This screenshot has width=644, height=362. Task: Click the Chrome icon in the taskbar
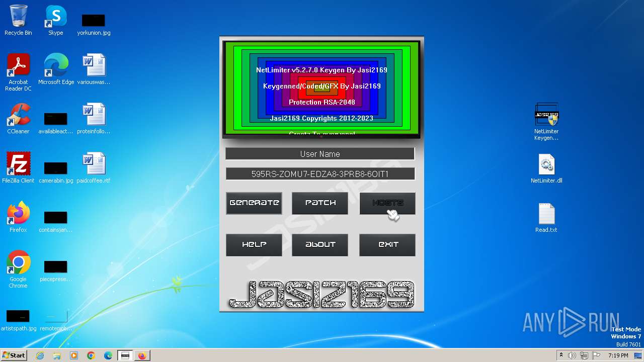coord(91,355)
